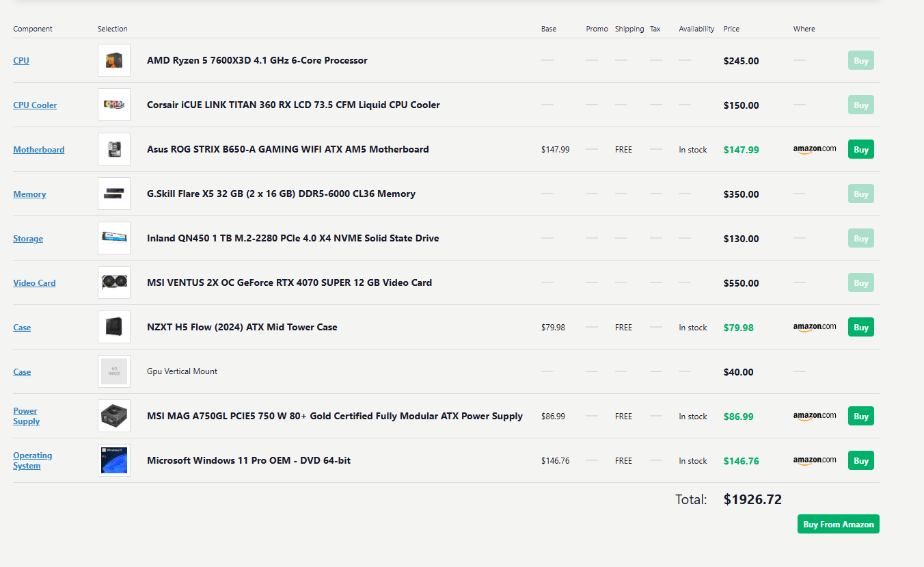Follow the Video Card component link
The image size is (924, 567).
(x=34, y=283)
